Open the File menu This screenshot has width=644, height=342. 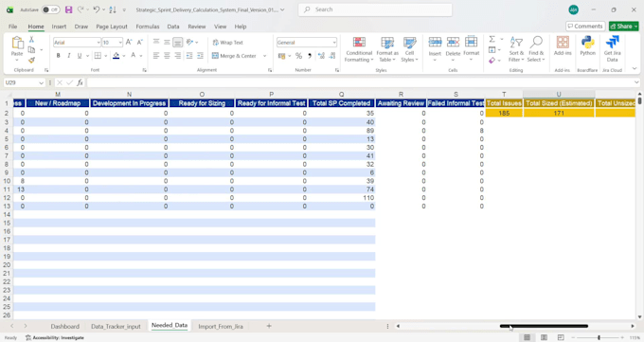tap(12, 27)
